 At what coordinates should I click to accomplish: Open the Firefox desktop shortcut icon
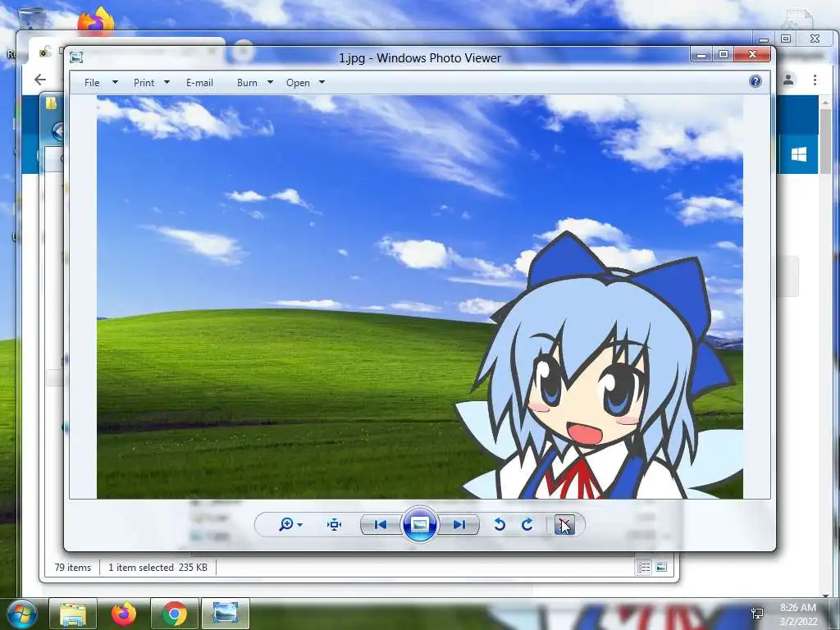[x=97, y=21]
